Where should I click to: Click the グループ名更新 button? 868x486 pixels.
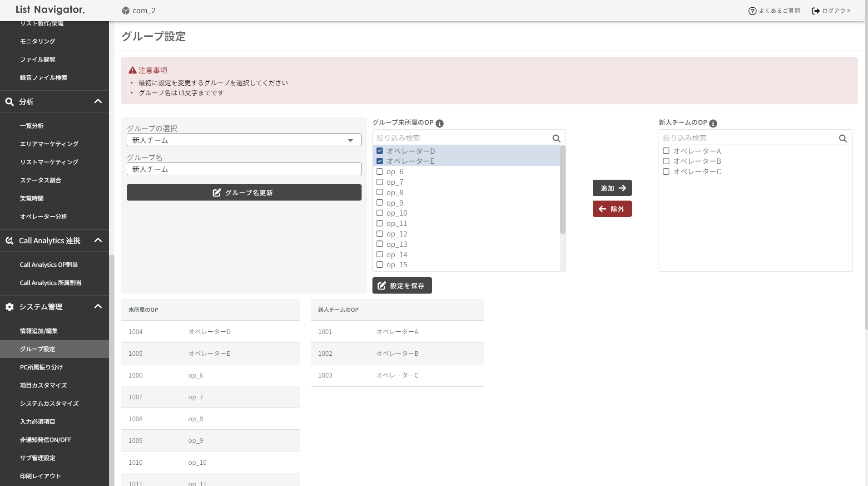pos(244,192)
